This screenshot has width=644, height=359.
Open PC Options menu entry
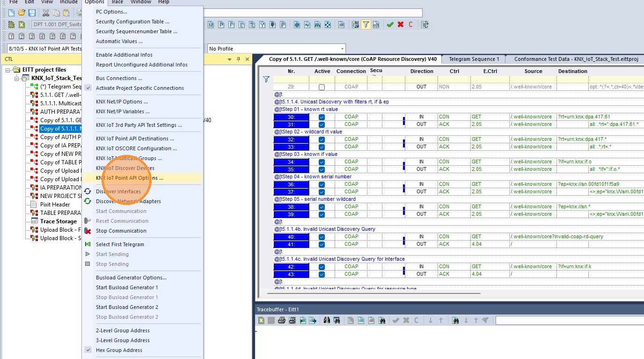[111, 12]
